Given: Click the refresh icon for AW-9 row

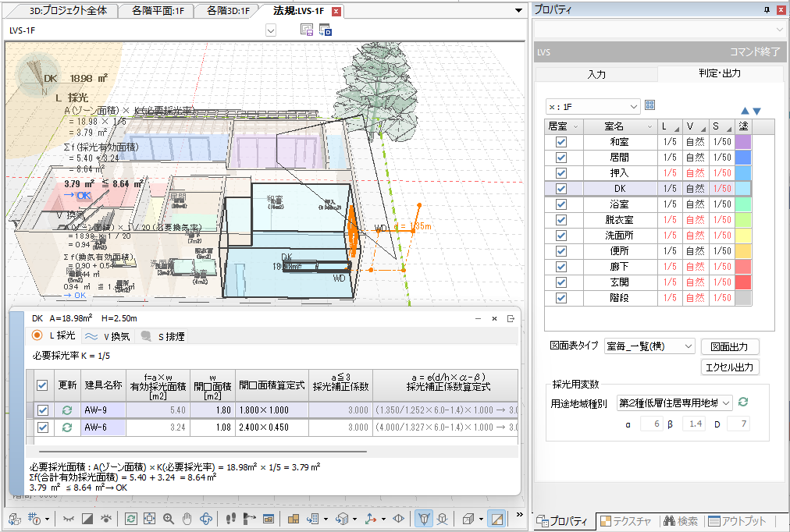Looking at the screenshot, I should (x=67, y=410).
